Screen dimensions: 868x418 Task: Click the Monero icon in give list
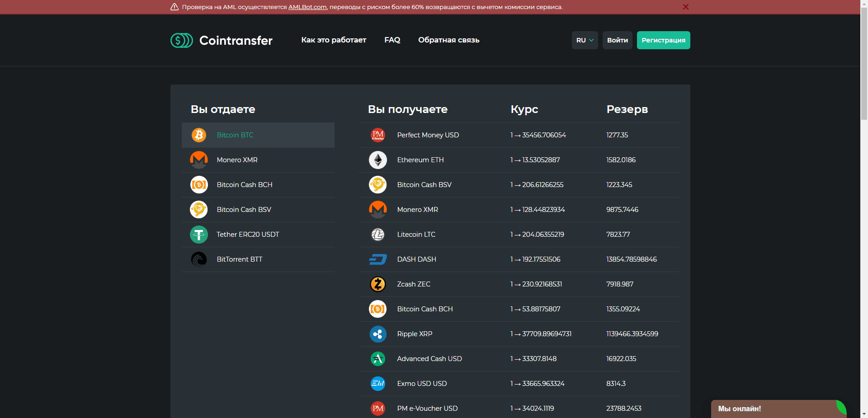point(199,160)
